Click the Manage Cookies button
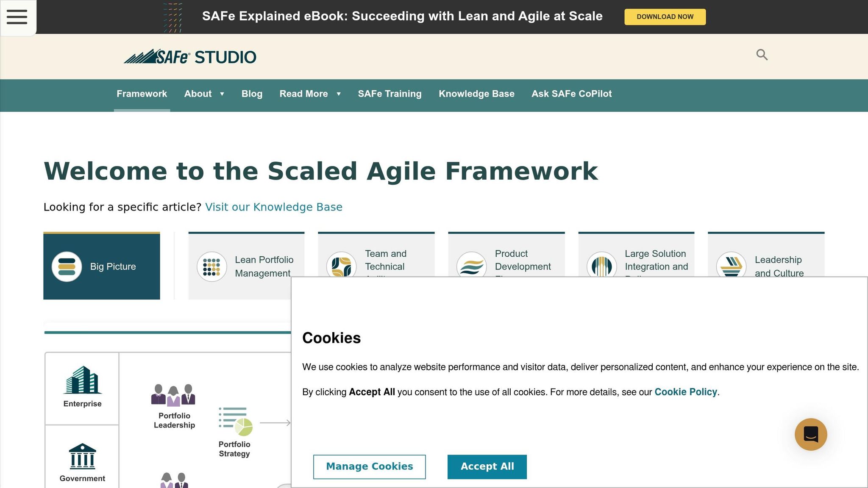The height and width of the screenshot is (488, 868). (x=369, y=466)
